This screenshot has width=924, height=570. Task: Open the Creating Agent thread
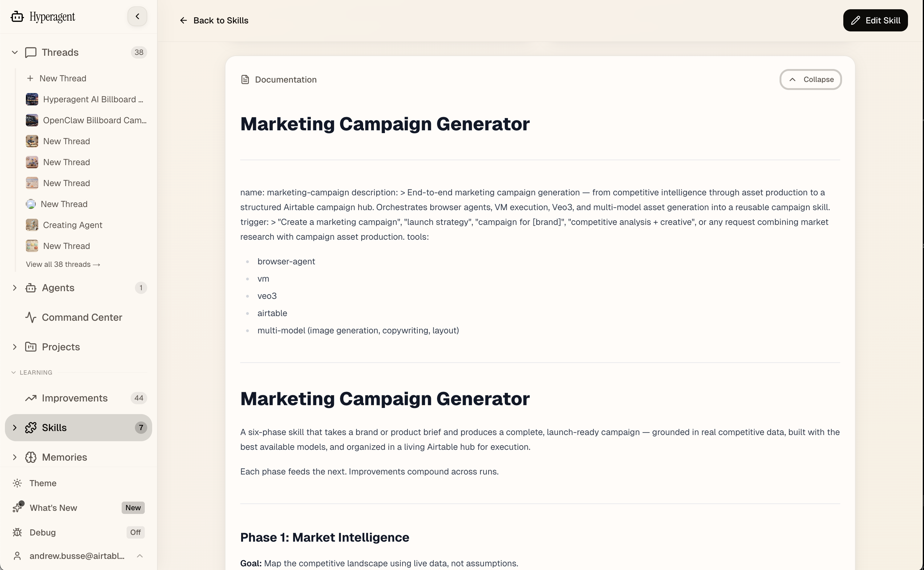click(x=72, y=225)
